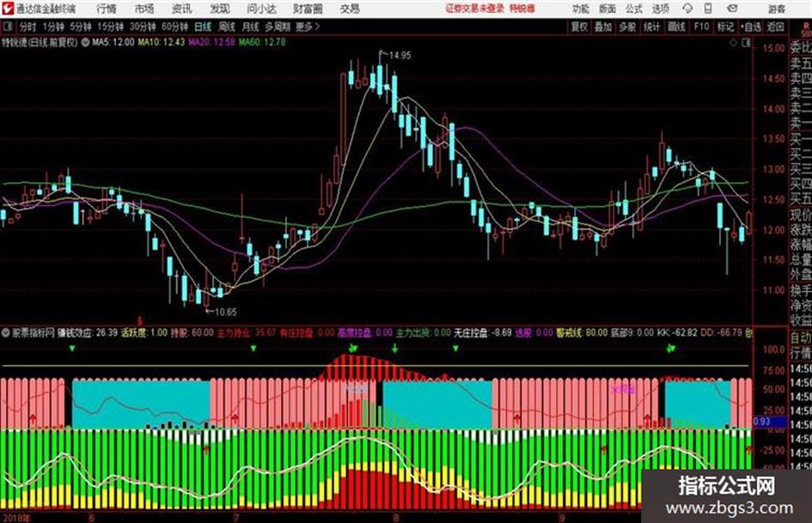Open the 交易 menu
Image resolution: width=812 pixels, height=523 pixels.
click(x=350, y=9)
